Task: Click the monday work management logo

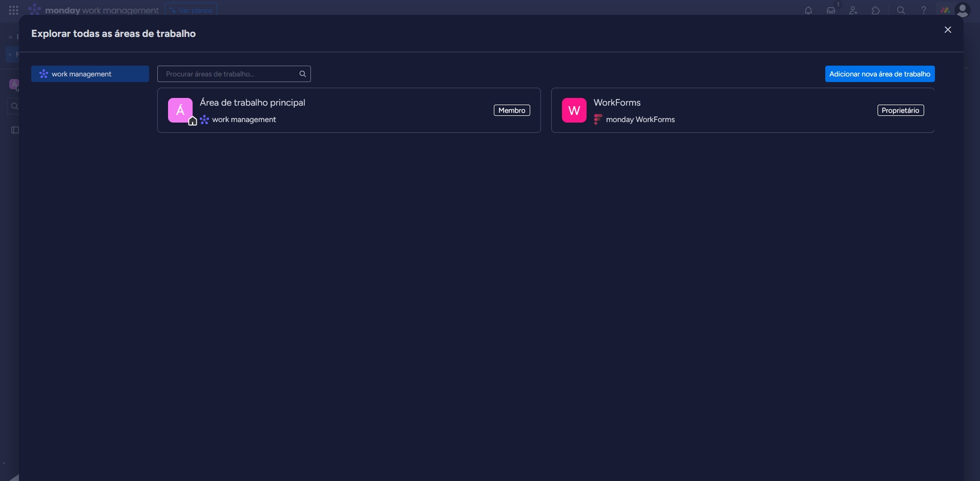Action: 94,10
